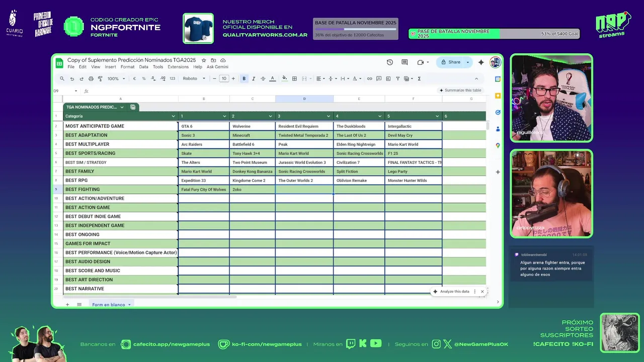Open Google Tasks side panel icon
Viewport: 644px width, 362px height.
point(498,112)
